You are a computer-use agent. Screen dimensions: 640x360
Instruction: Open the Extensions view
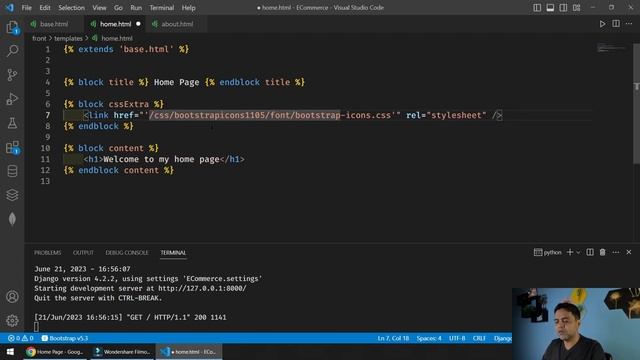12,147
